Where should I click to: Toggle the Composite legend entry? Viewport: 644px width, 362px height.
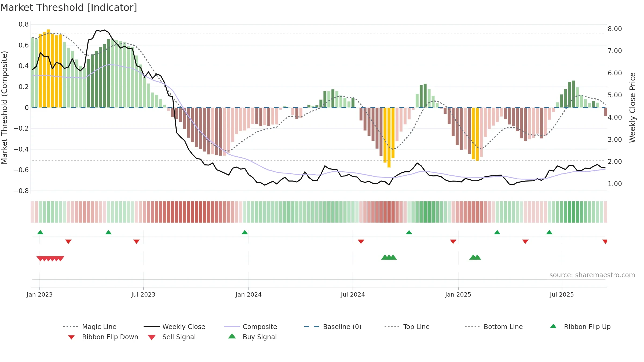[x=250, y=327]
